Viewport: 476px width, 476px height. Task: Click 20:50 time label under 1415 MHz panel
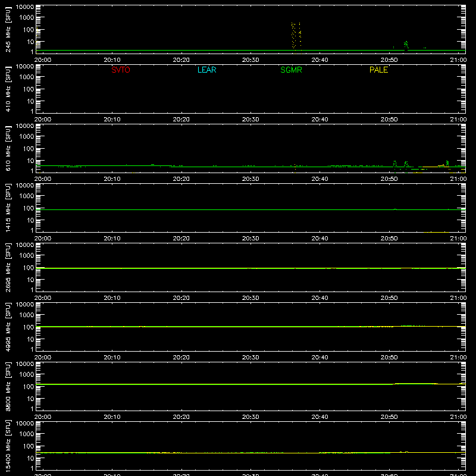click(x=389, y=239)
